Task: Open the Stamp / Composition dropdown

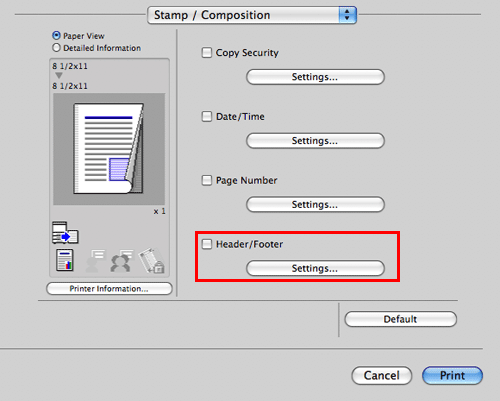Action: pos(252,15)
